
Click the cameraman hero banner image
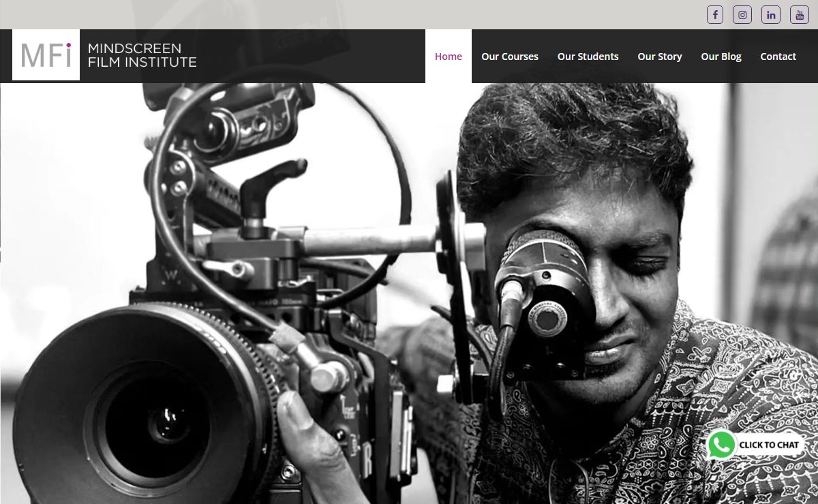[x=409, y=294]
